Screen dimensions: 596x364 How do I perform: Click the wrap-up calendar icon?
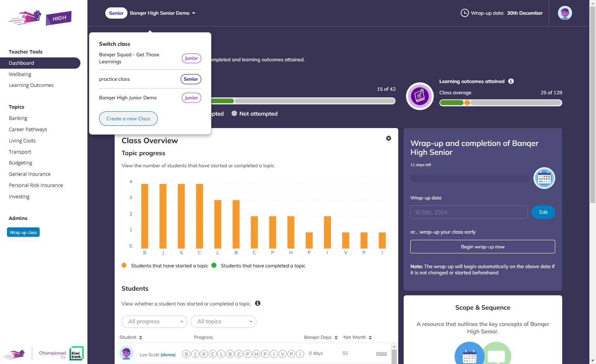544,178
